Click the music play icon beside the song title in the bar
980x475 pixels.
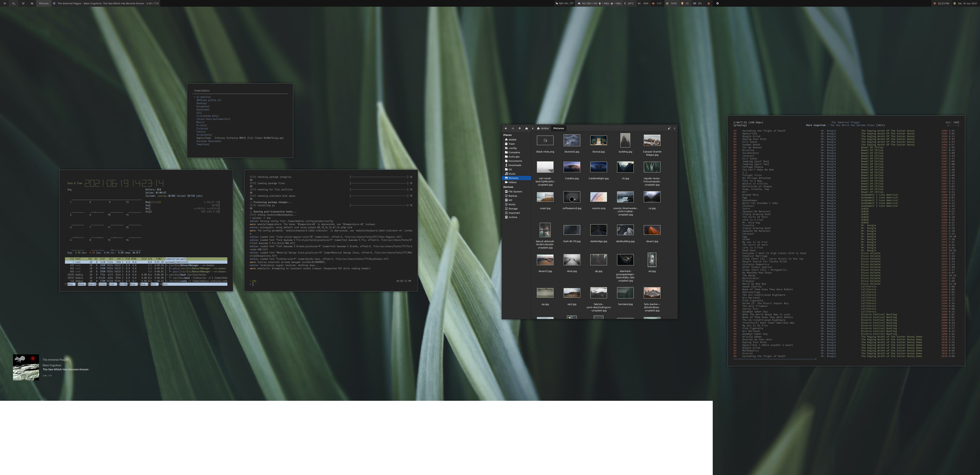pyautogui.click(x=54, y=3)
